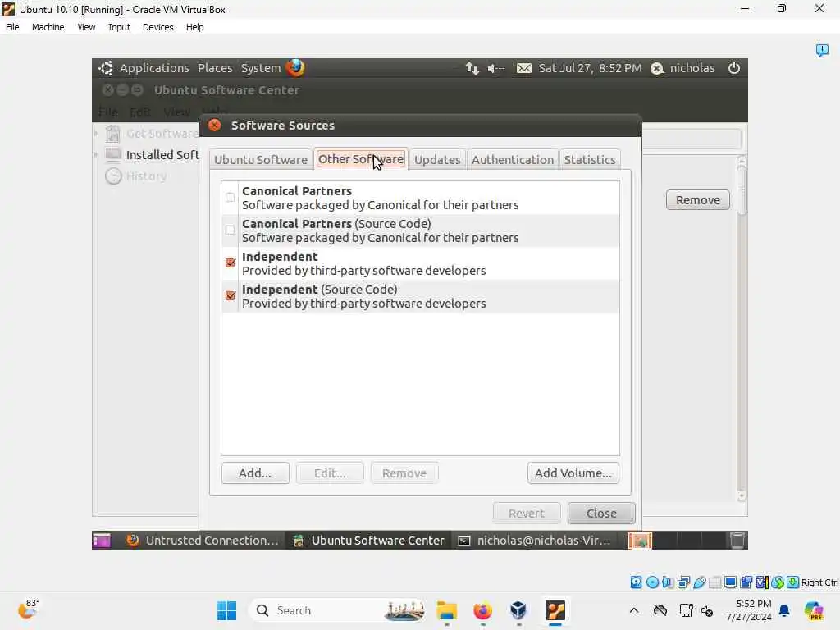
Task: Open the power session menu icon
Action: 734,68
